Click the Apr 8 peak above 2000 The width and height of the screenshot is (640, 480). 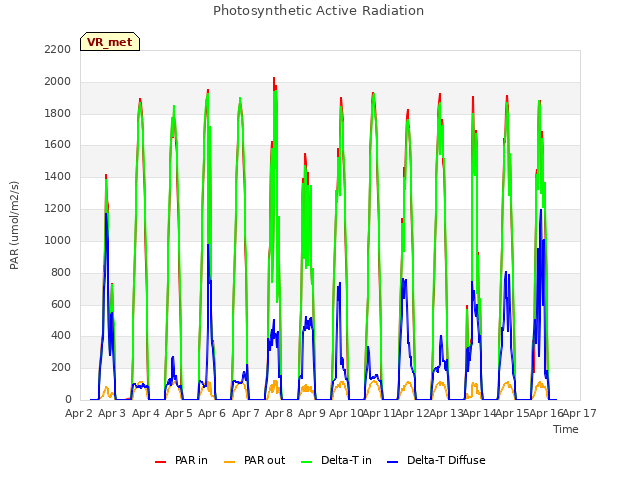pyautogui.click(x=274, y=79)
